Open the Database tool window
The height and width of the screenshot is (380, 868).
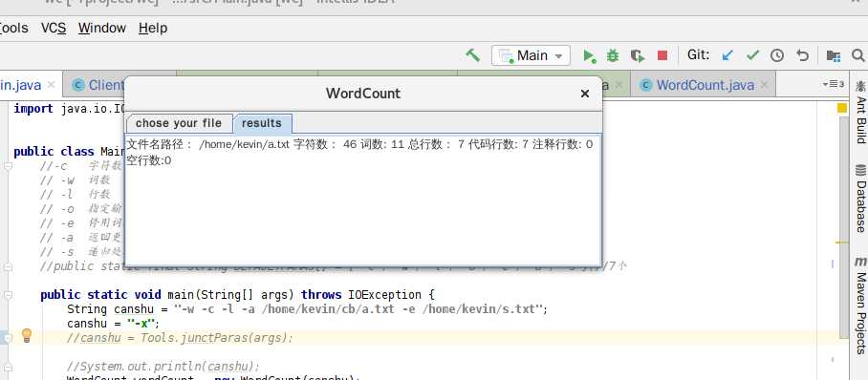pyautogui.click(x=860, y=198)
